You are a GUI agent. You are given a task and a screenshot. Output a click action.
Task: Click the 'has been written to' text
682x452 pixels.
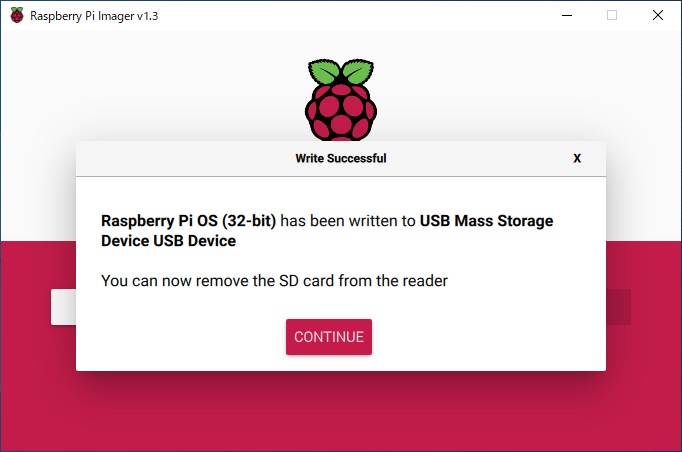coord(348,221)
